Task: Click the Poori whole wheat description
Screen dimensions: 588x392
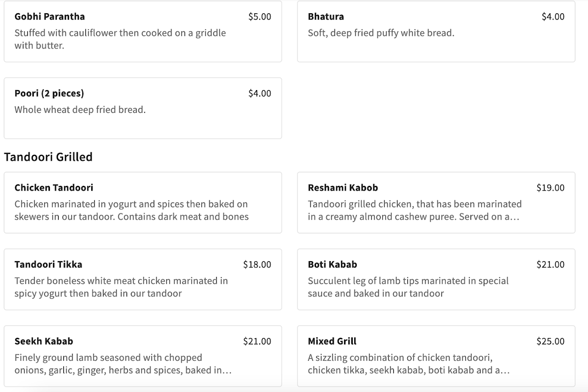Action: click(x=80, y=110)
